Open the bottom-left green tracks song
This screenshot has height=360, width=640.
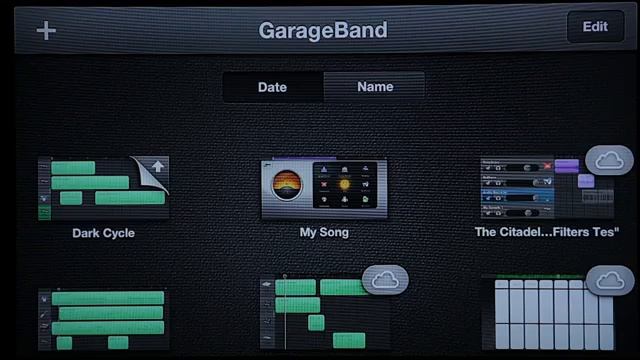coord(103,320)
